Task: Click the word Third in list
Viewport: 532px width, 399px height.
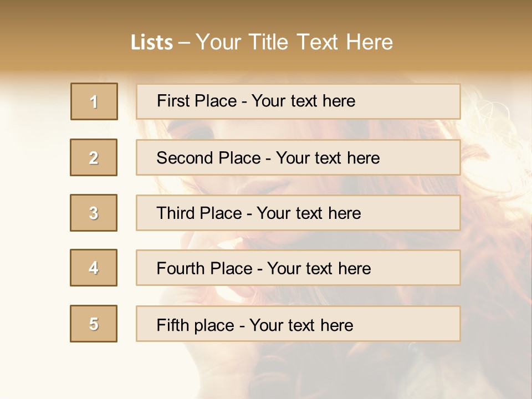Action: 175,213
